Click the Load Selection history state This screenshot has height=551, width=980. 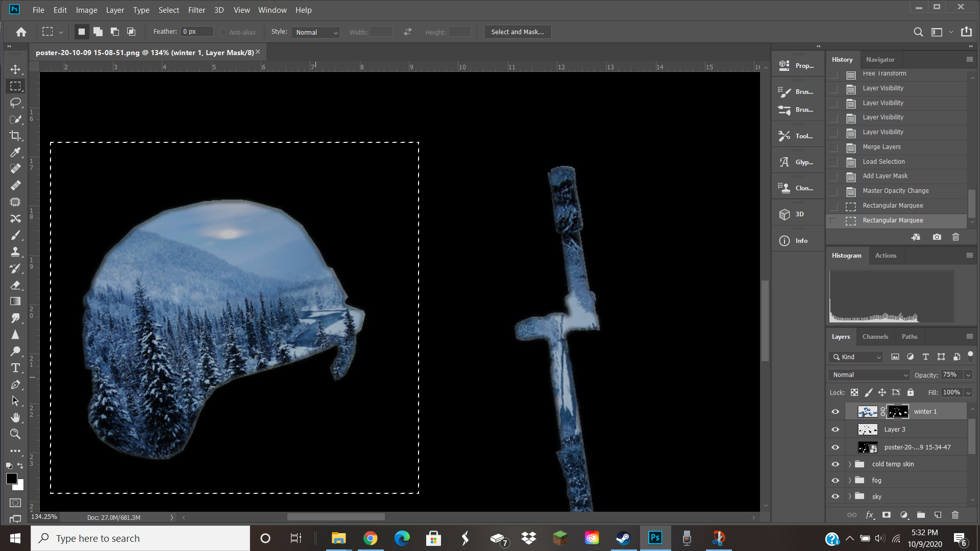coord(884,162)
